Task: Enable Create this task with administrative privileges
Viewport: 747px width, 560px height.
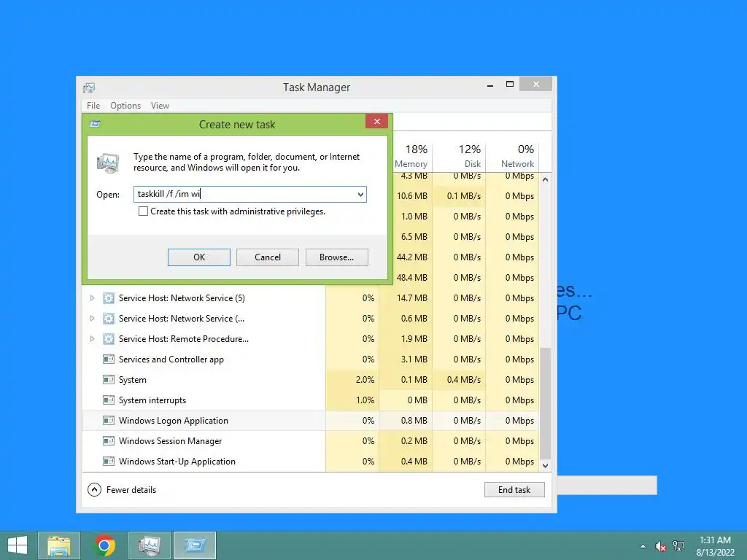Action: pyautogui.click(x=143, y=211)
